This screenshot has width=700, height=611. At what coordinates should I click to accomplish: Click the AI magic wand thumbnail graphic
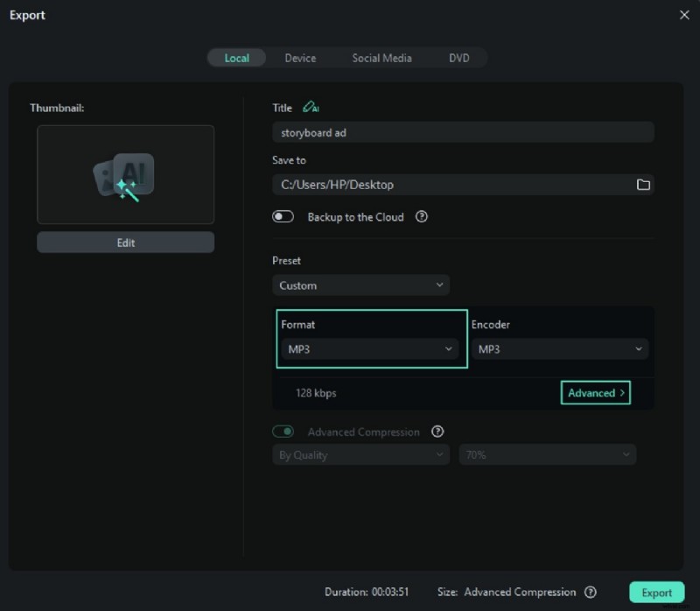coord(125,173)
